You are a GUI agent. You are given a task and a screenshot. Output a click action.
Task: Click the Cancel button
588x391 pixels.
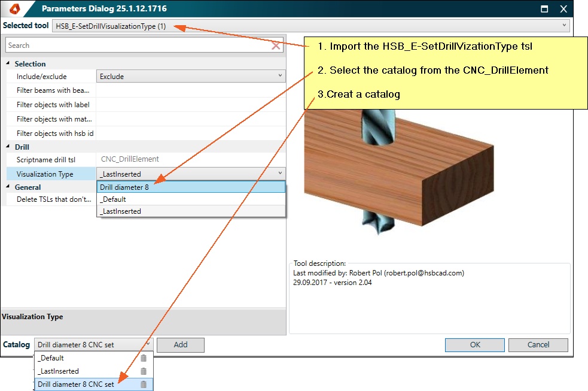pyautogui.click(x=538, y=345)
